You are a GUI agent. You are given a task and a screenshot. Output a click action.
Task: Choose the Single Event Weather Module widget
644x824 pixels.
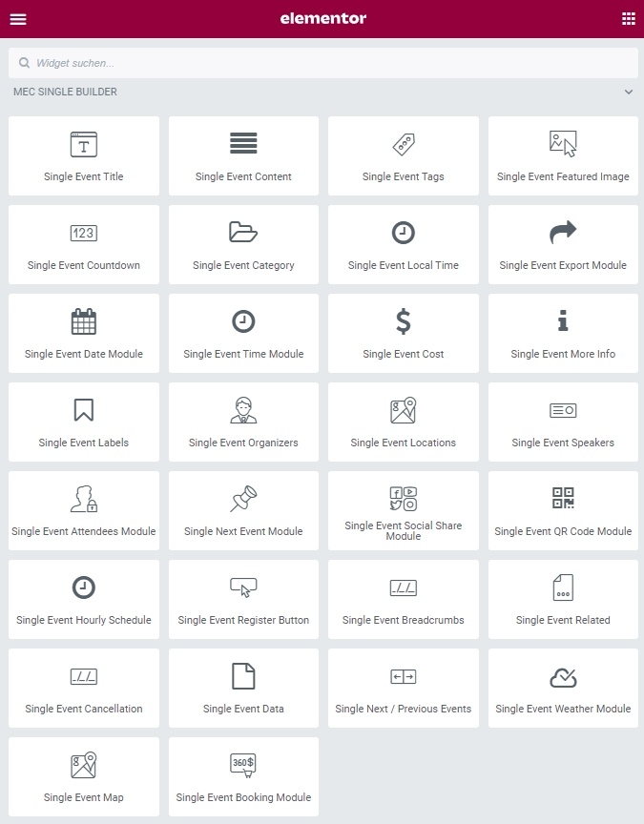pos(563,689)
